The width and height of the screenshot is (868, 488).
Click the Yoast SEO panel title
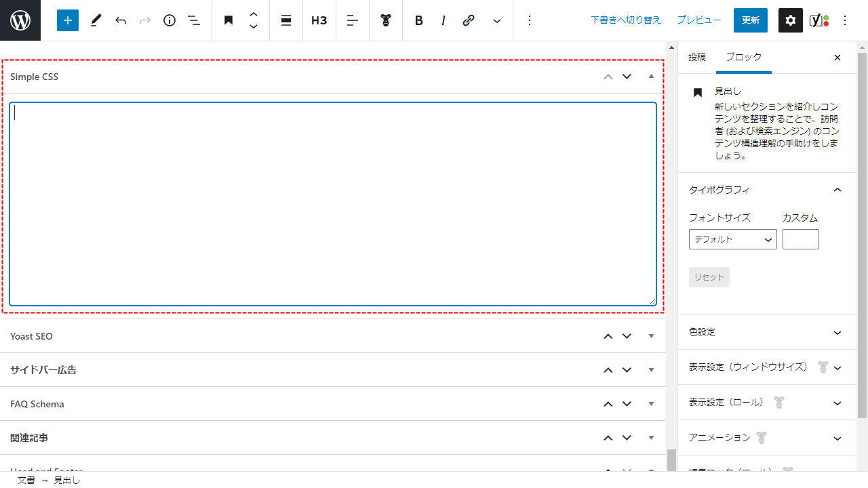[31, 336]
